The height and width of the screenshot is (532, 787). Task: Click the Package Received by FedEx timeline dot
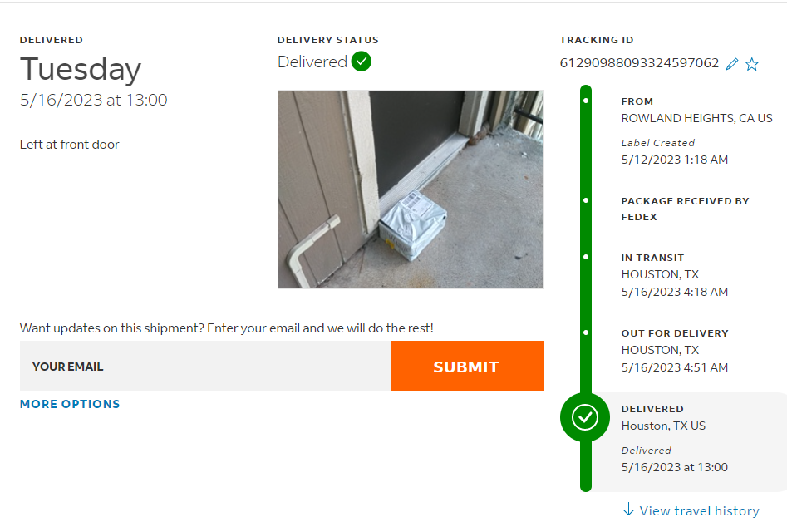[586, 200]
